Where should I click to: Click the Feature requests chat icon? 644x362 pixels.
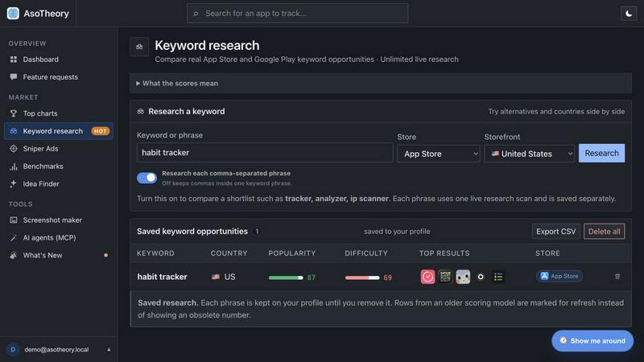click(14, 76)
